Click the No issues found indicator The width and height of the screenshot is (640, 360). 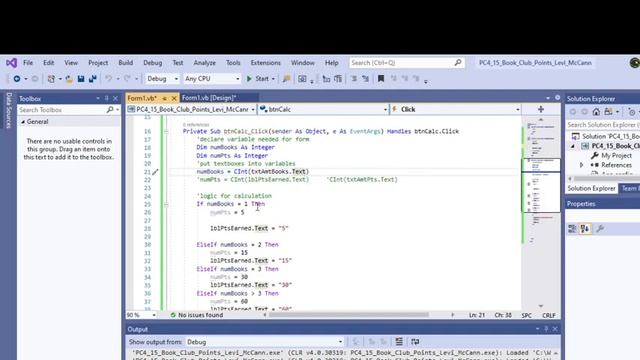point(197,315)
